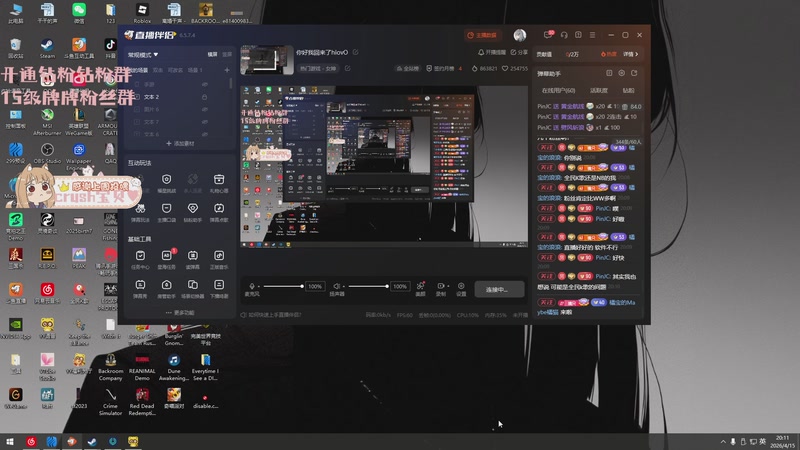Image resolution: width=800 pixels, height=450 pixels.
Task: Open 如何快速上手直播伴侣 help link
Action: point(271,315)
